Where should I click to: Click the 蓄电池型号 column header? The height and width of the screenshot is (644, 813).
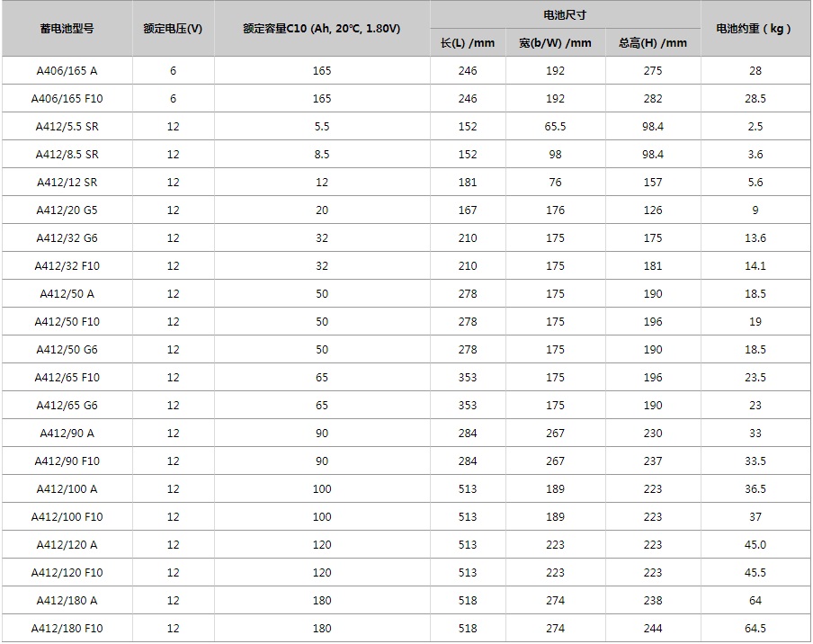pyautogui.click(x=67, y=29)
